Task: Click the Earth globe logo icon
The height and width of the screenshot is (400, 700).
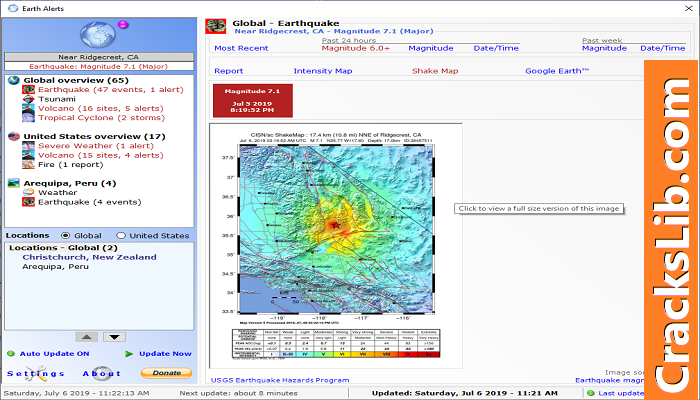Action: coord(98,34)
